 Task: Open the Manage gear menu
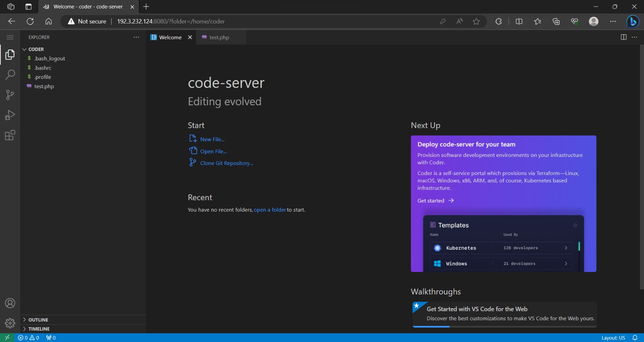coord(10,323)
